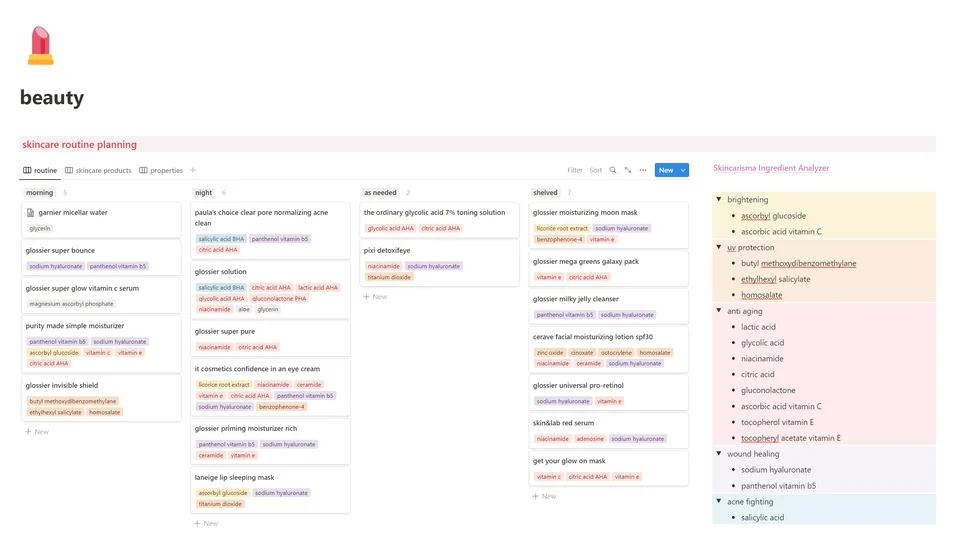
Task: Click the blue New button
Action: (666, 170)
